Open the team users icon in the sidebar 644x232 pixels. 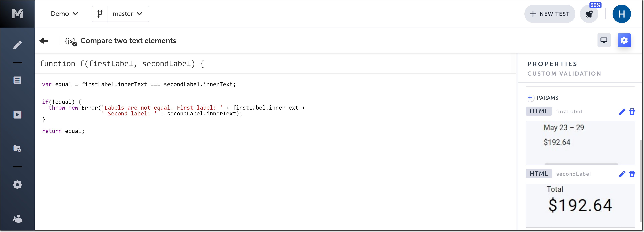pyautogui.click(x=17, y=219)
